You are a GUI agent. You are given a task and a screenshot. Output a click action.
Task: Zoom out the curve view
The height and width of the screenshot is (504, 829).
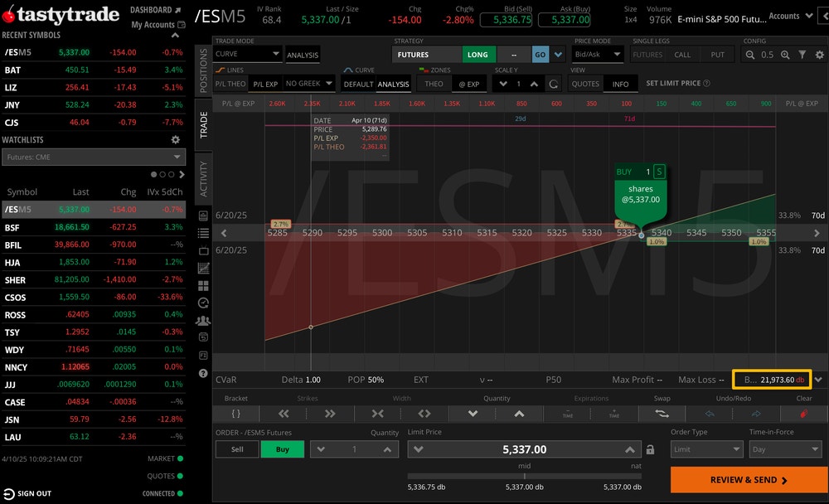(x=749, y=55)
